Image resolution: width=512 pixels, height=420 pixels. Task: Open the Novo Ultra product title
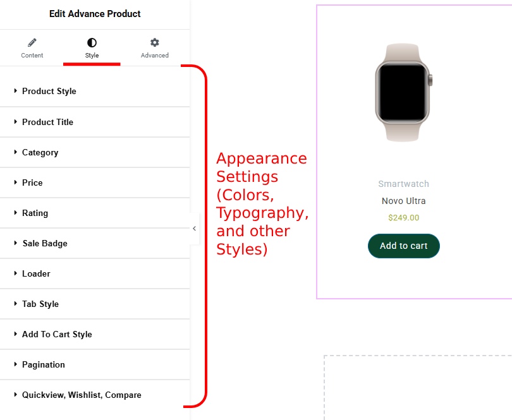pyautogui.click(x=403, y=201)
